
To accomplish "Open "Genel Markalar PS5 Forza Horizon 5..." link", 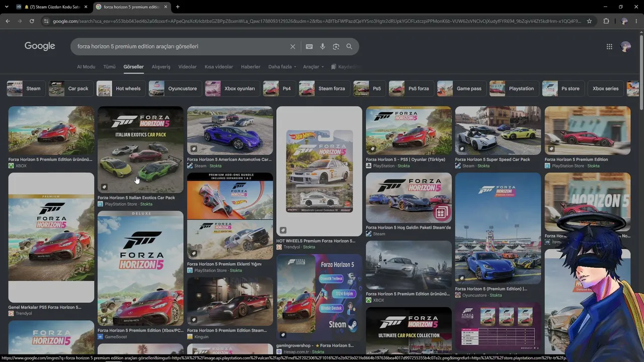I will click(x=45, y=307).
